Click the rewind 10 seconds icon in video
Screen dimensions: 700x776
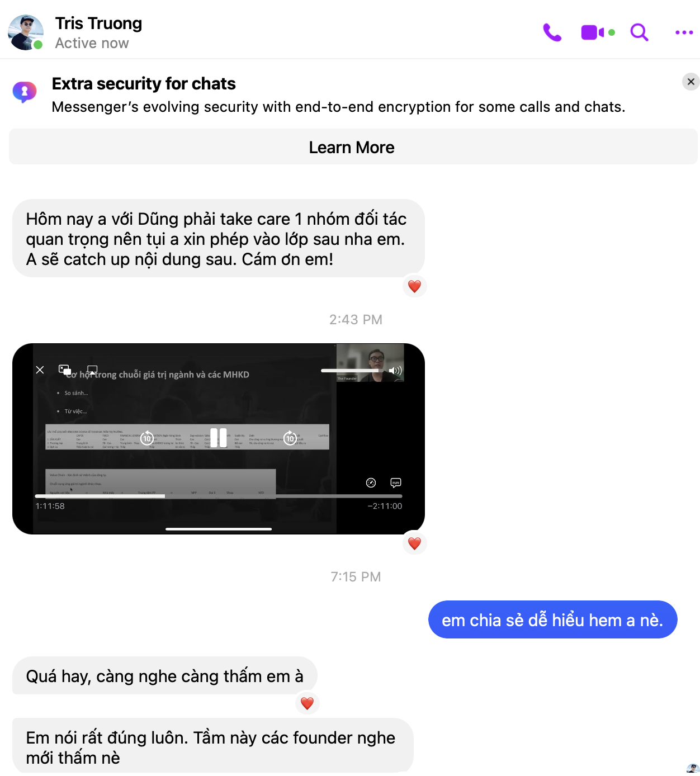tap(147, 438)
